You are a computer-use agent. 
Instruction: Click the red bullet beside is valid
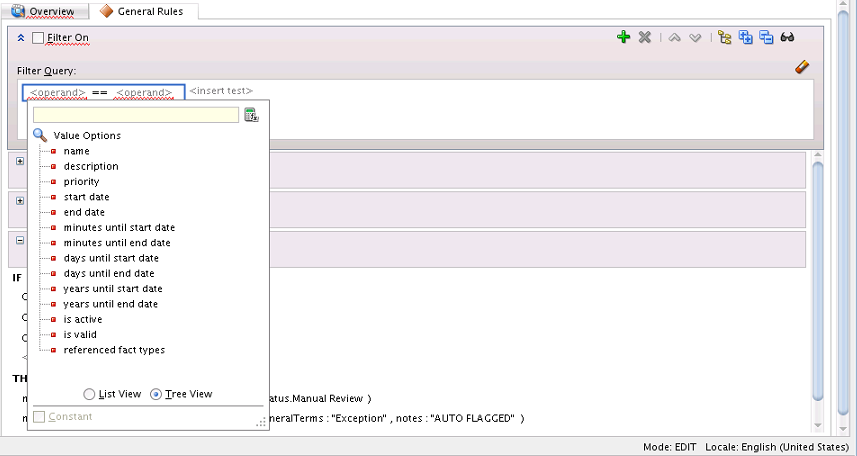click(x=54, y=335)
